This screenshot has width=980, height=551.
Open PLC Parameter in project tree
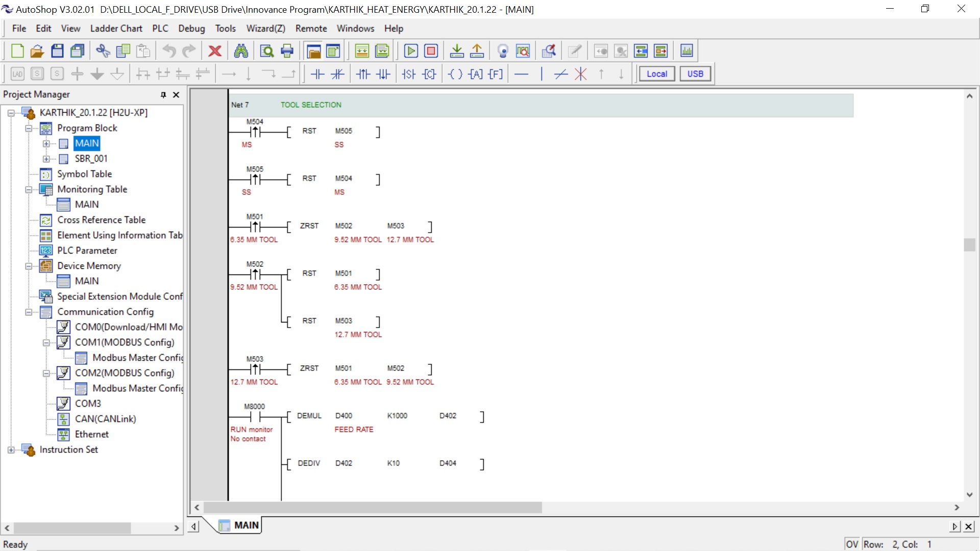(x=87, y=251)
